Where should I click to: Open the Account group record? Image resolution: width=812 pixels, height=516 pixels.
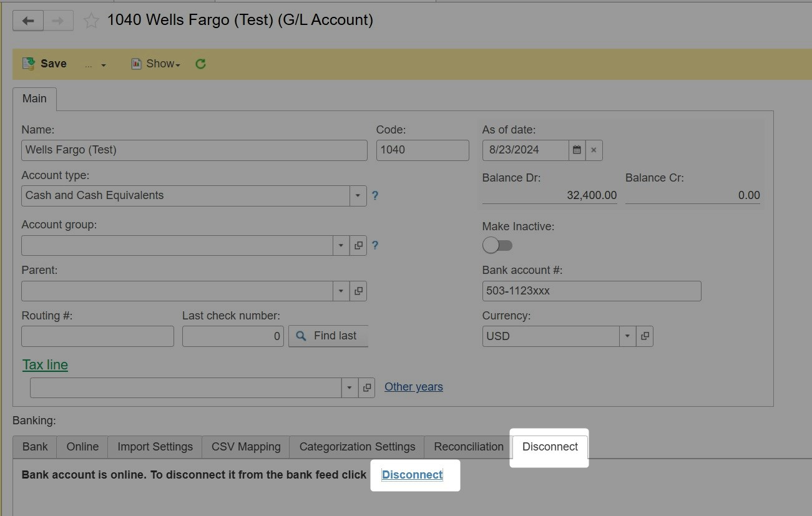(358, 245)
